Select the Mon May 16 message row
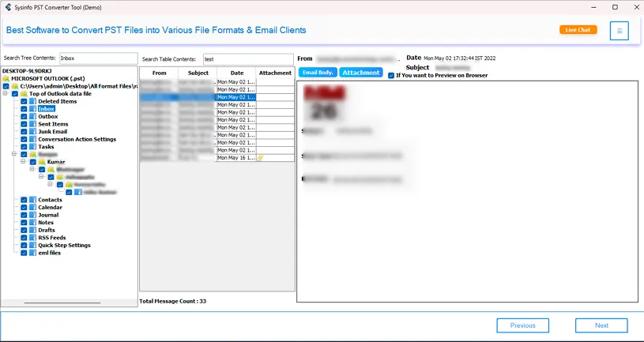 pos(217,158)
